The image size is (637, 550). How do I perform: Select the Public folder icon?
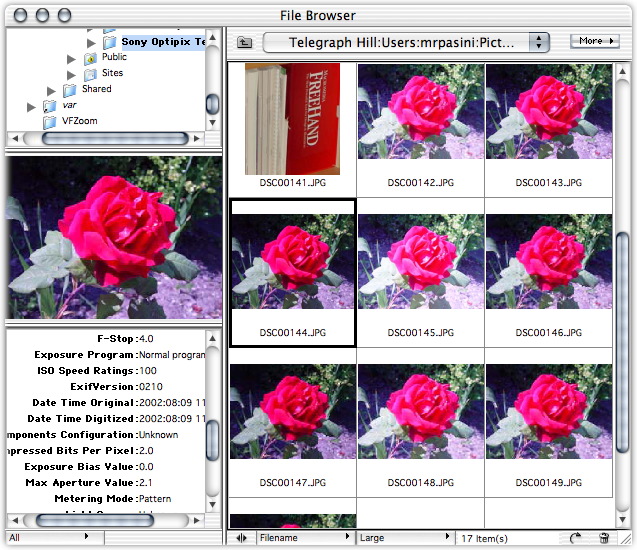click(91, 58)
